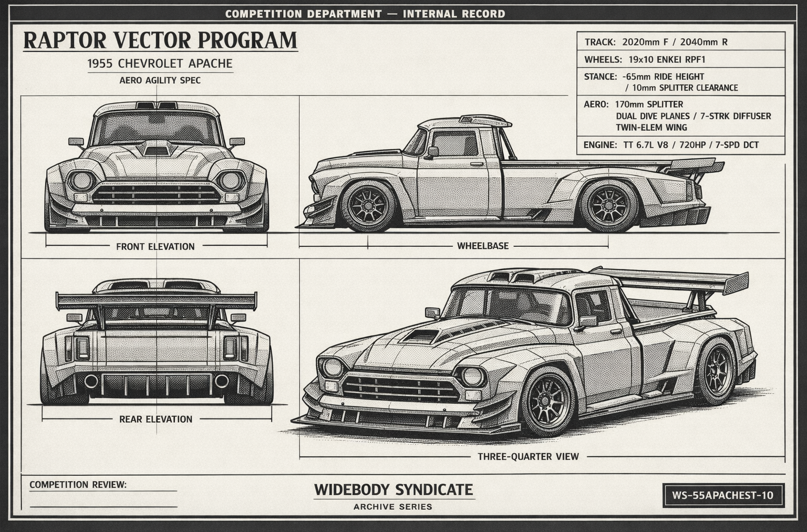Screen dimensions: 807x532
Task: Click the ENGINE: TT 6.7L V8 row
Action: click(x=681, y=145)
